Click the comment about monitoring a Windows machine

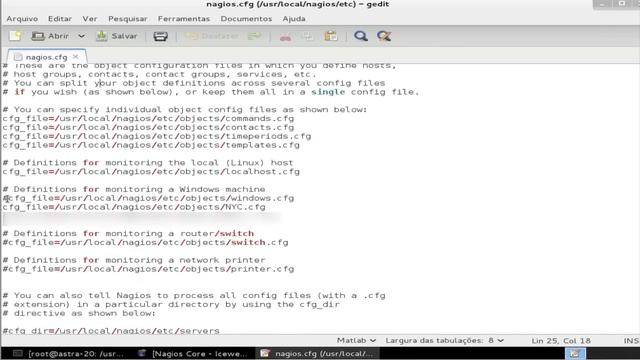(134, 189)
